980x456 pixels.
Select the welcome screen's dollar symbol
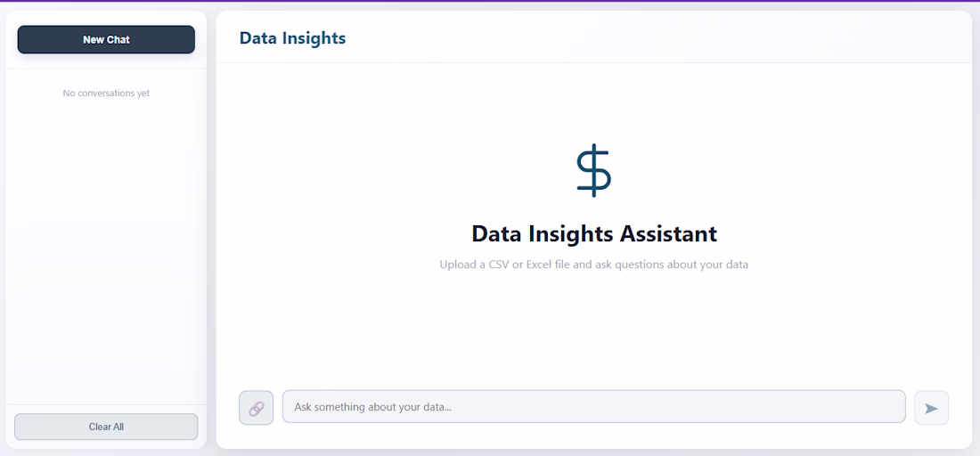coord(593,170)
